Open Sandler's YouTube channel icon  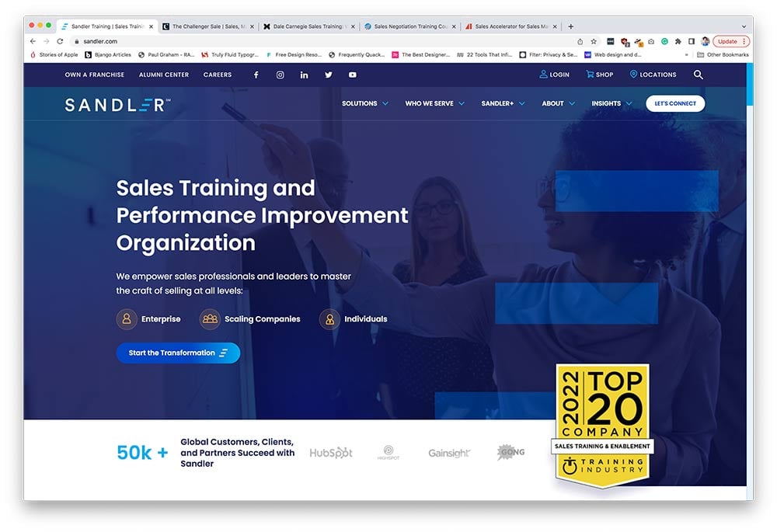pos(352,75)
